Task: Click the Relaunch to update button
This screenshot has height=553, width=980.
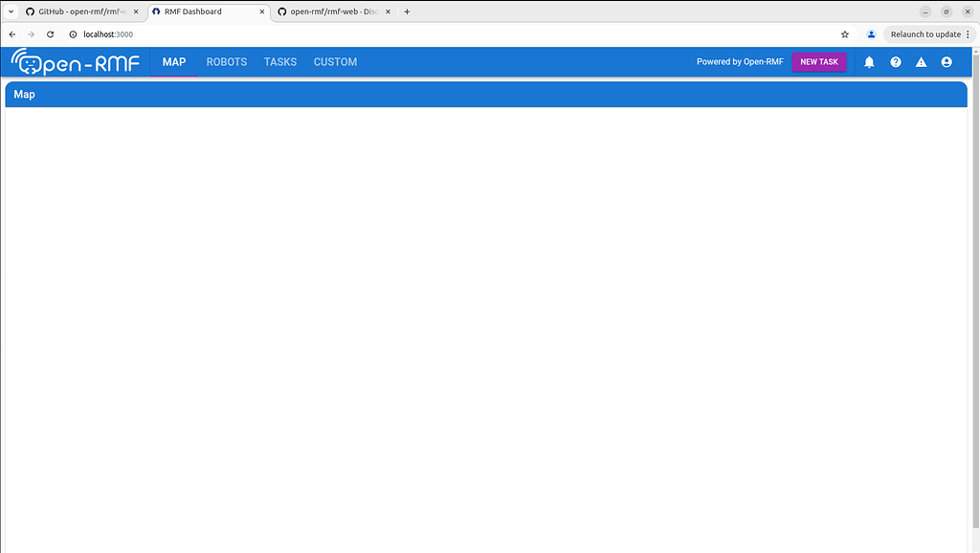Action: click(x=927, y=33)
